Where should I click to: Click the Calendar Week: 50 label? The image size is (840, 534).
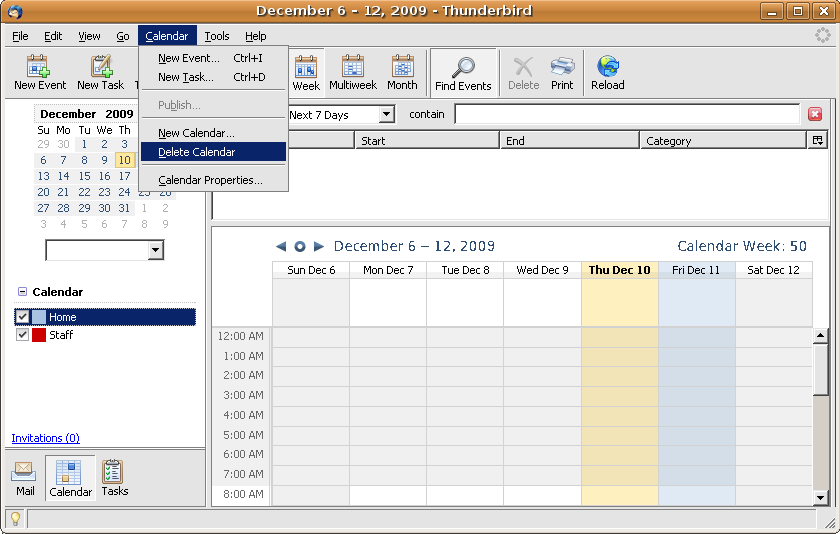click(x=742, y=246)
